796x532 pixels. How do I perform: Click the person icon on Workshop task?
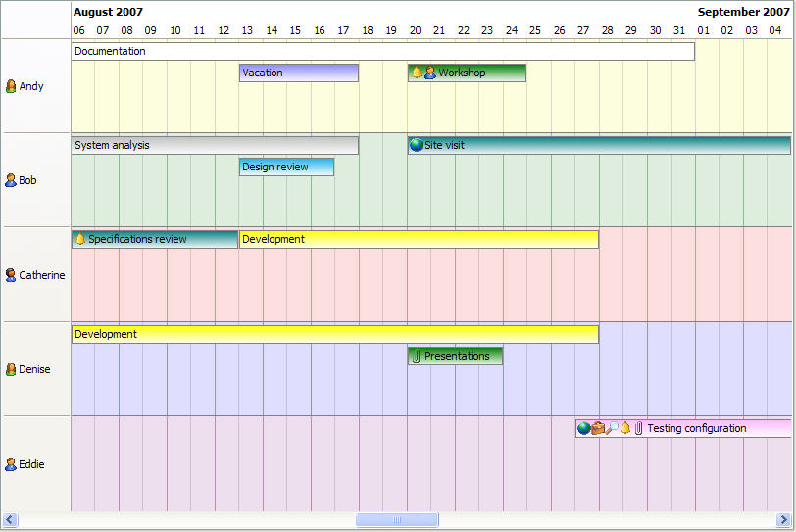[430, 73]
